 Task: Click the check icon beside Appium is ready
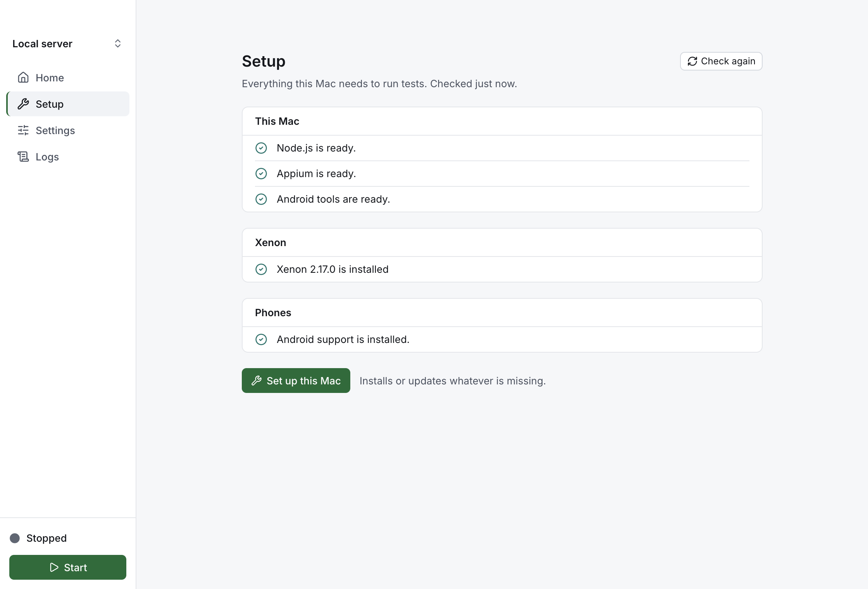click(261, 174)
